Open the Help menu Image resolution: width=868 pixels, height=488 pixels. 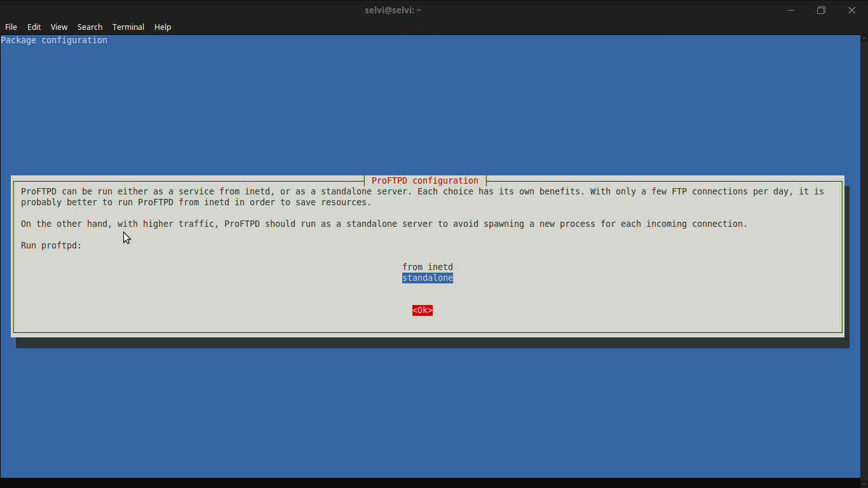coord(163,27)
